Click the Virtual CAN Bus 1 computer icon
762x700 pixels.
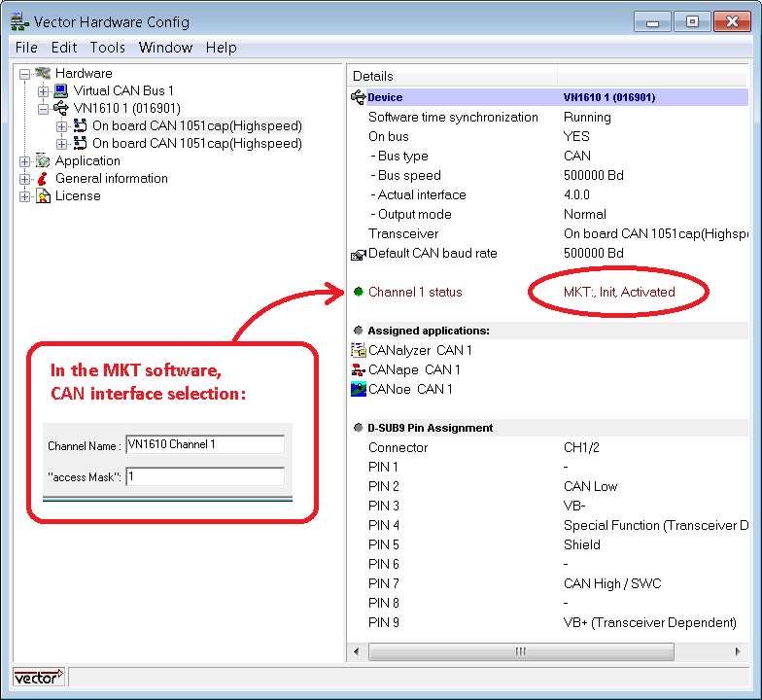tap(60, 91)
